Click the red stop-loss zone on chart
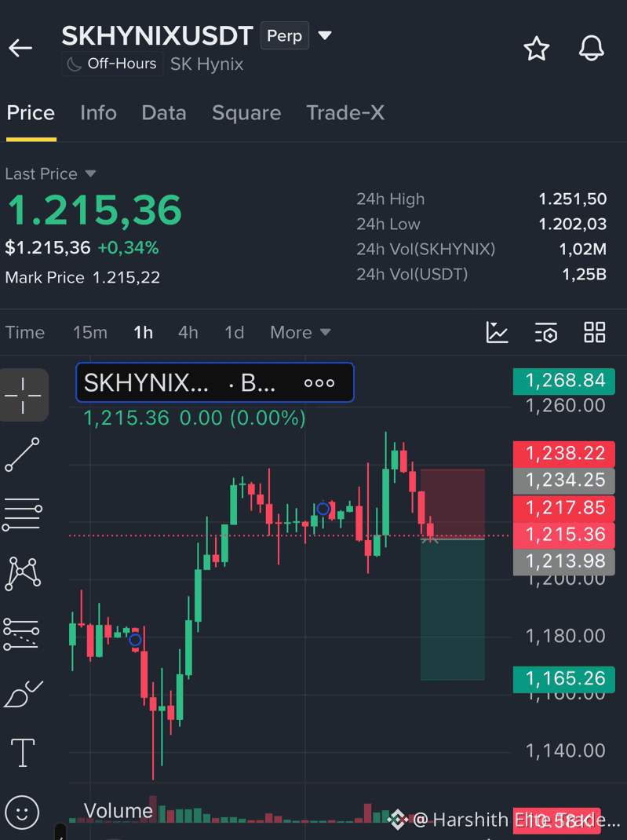This screenshot has height=840, width=627. [453, 502]
